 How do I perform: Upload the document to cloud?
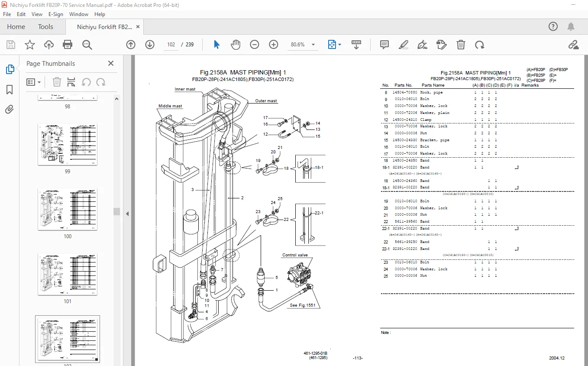pyautogui.click(x=49, y=45)
